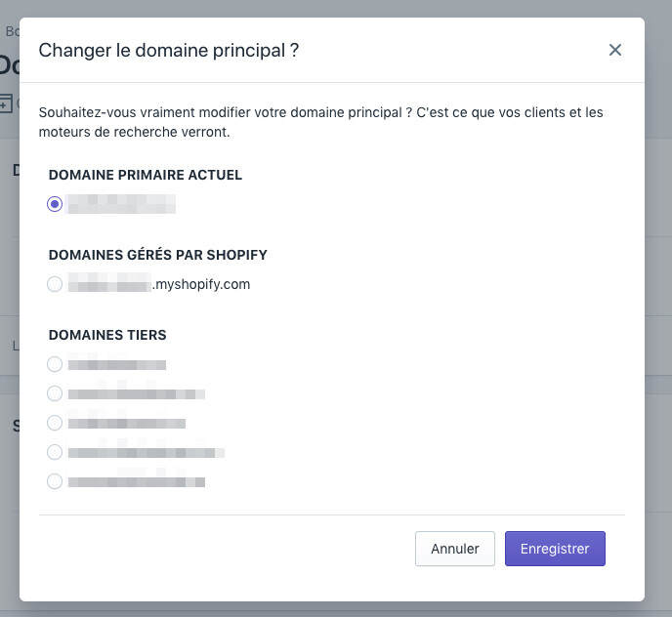Click the plus-box icon behind the dialog
The image size is (672, 617).
6,103
